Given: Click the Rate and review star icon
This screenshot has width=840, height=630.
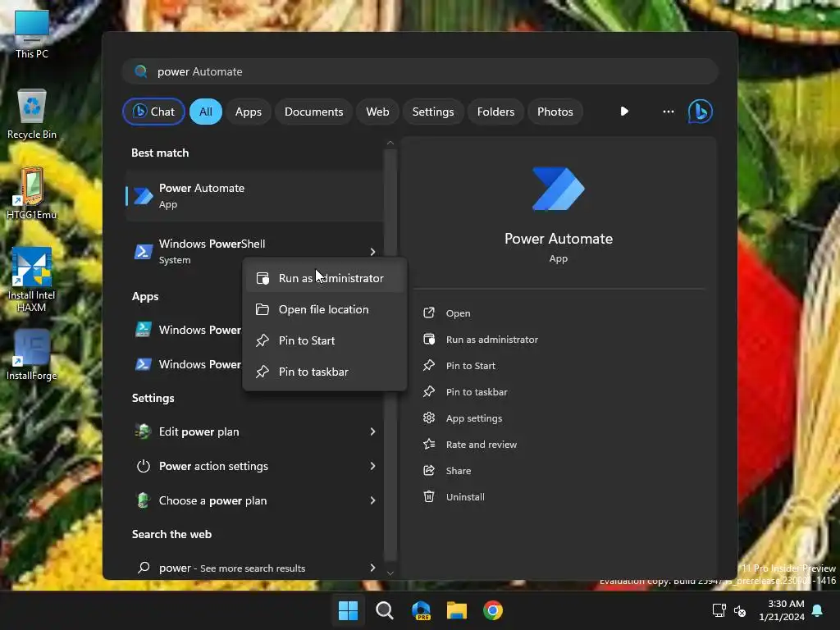Looking at the screenshot, I should [x=429, y=444].
